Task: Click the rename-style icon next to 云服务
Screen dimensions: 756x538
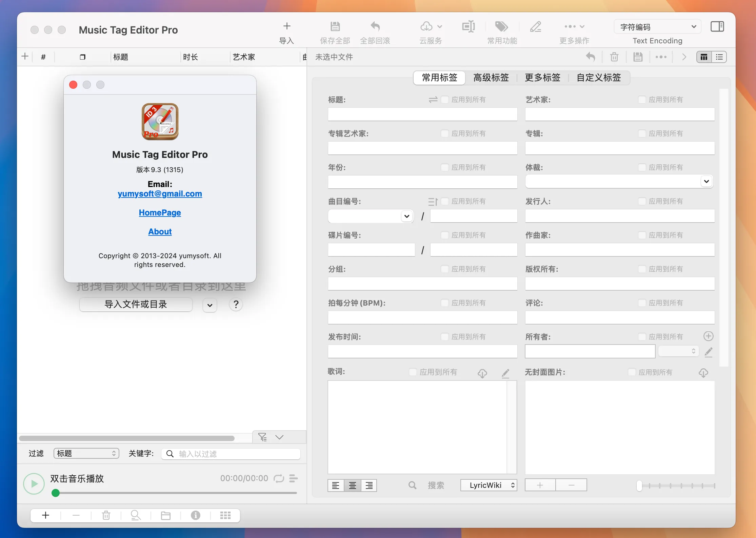Action: coord(469,26)
